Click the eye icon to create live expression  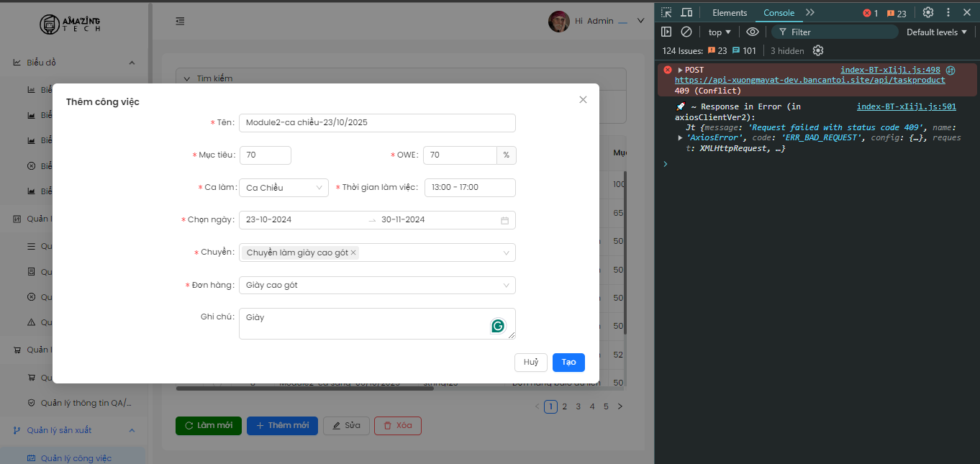[x=752, y=32]
